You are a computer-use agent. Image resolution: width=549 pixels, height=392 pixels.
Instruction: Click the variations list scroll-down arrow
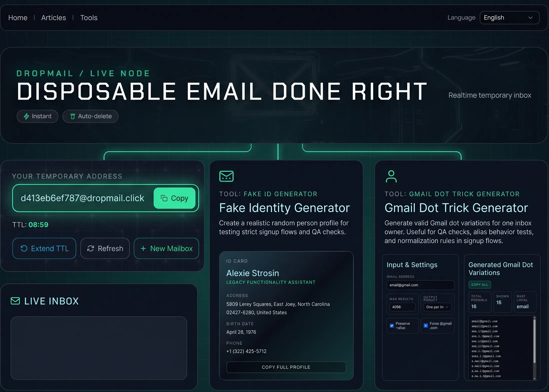tap(534, 379)
